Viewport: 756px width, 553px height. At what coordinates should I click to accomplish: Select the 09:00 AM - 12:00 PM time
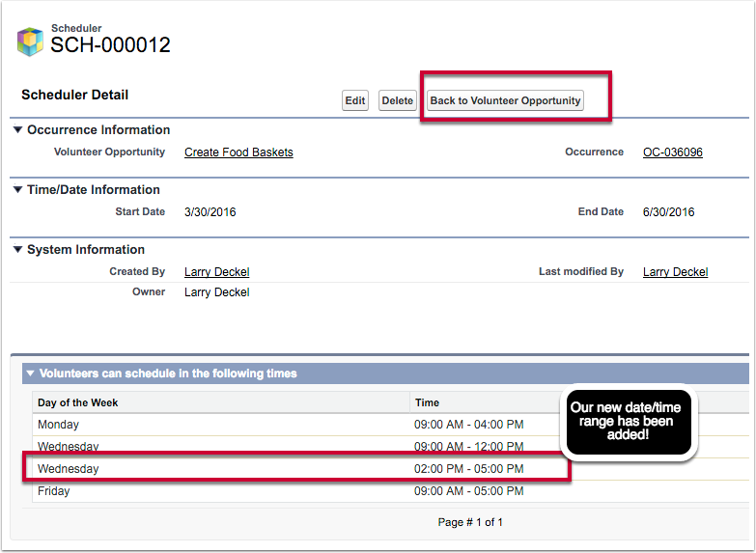pyautogui.click(x=468, y=447)
